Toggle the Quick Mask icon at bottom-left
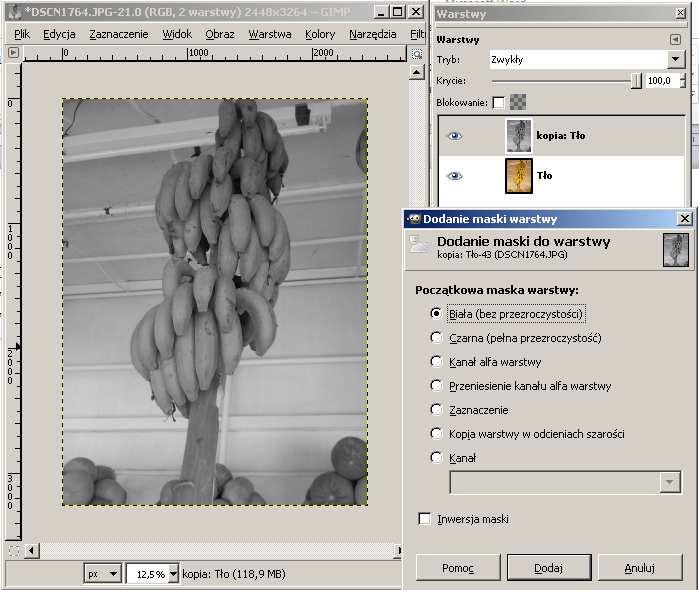Screen dimensions: 699x590 pyautogui.click(x=14, y=551)
